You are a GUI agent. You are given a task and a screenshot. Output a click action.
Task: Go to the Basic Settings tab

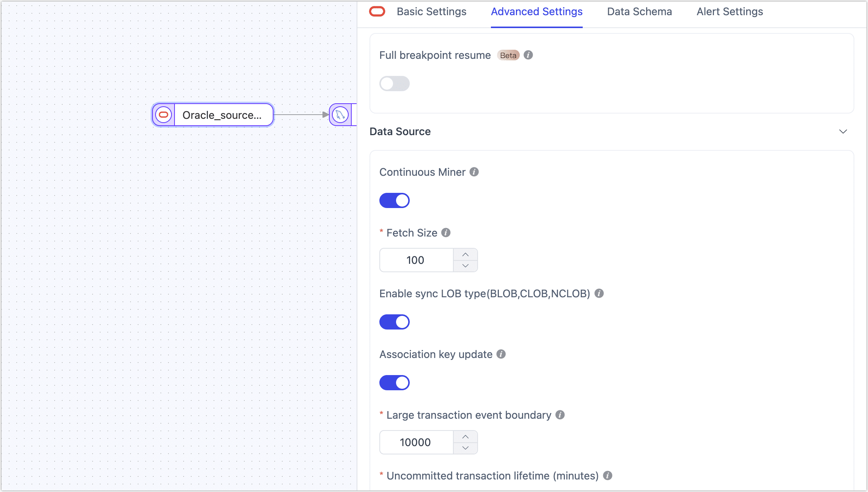point(431,11)
